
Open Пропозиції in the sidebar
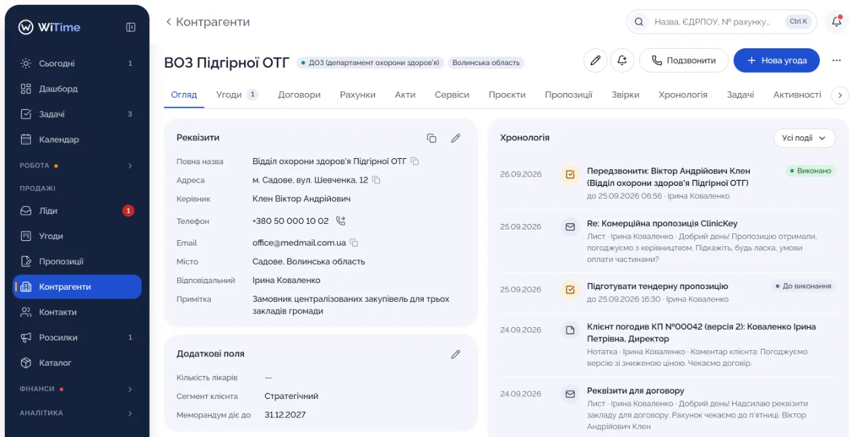click(77, 261)
